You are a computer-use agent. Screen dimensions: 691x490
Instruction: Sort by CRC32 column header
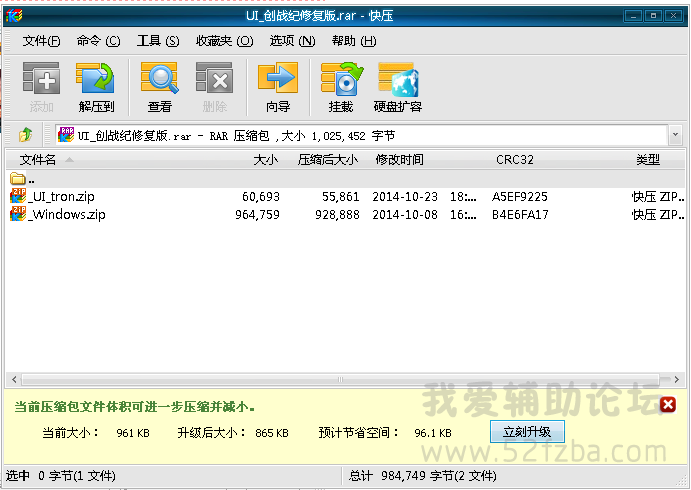514,160
